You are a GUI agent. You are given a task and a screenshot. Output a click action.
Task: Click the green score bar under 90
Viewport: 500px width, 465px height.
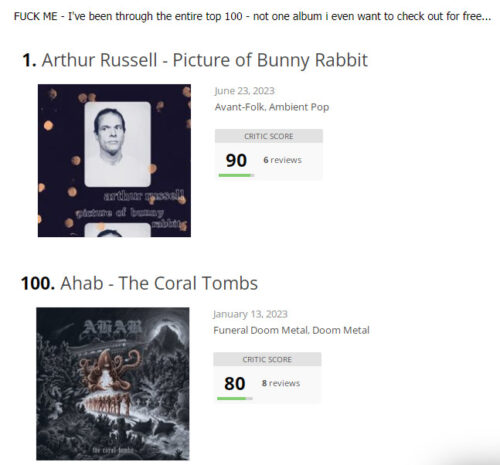pos(236,175)
